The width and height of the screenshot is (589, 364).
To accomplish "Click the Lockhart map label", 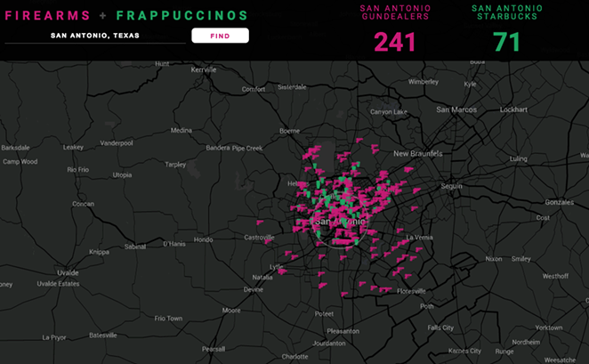I will [x=513, y=109].
